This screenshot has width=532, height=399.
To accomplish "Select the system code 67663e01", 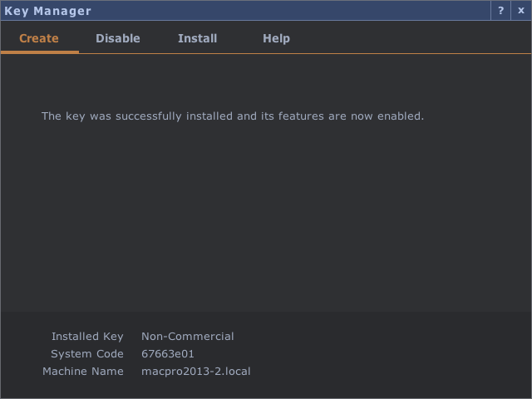I will click(168, 354).
